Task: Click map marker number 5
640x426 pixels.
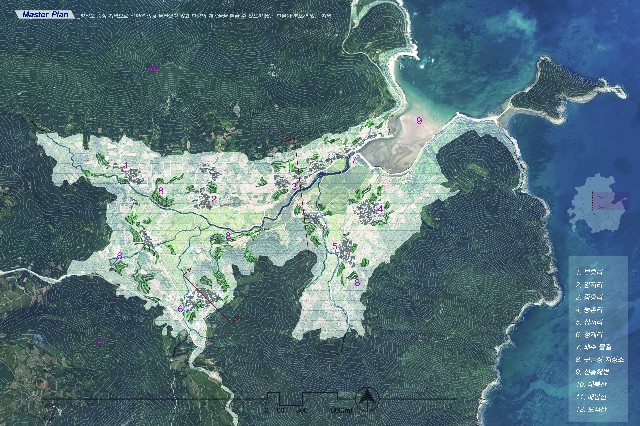Action: [x=335, y=246]
